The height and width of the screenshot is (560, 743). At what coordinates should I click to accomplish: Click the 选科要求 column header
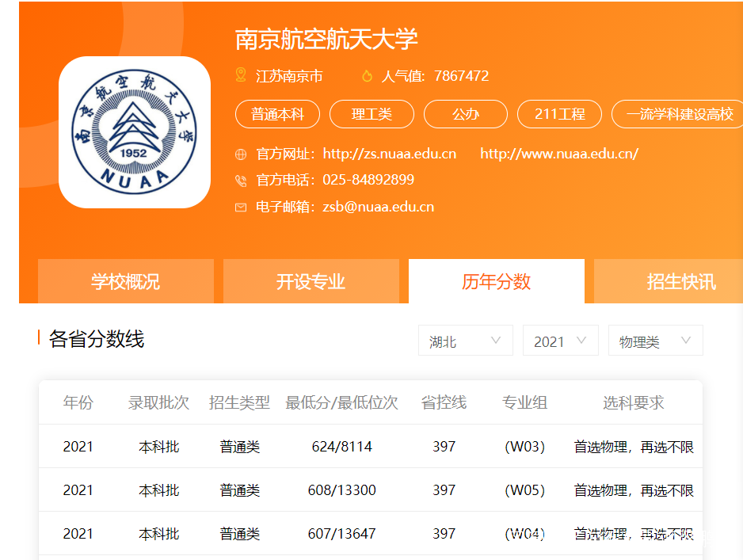pos(634,402)
